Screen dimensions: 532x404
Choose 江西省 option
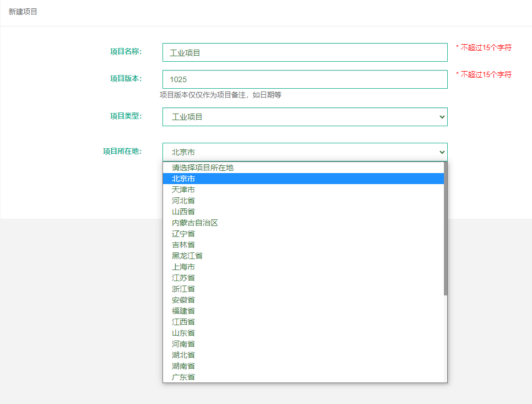click(x=303, y=322)
